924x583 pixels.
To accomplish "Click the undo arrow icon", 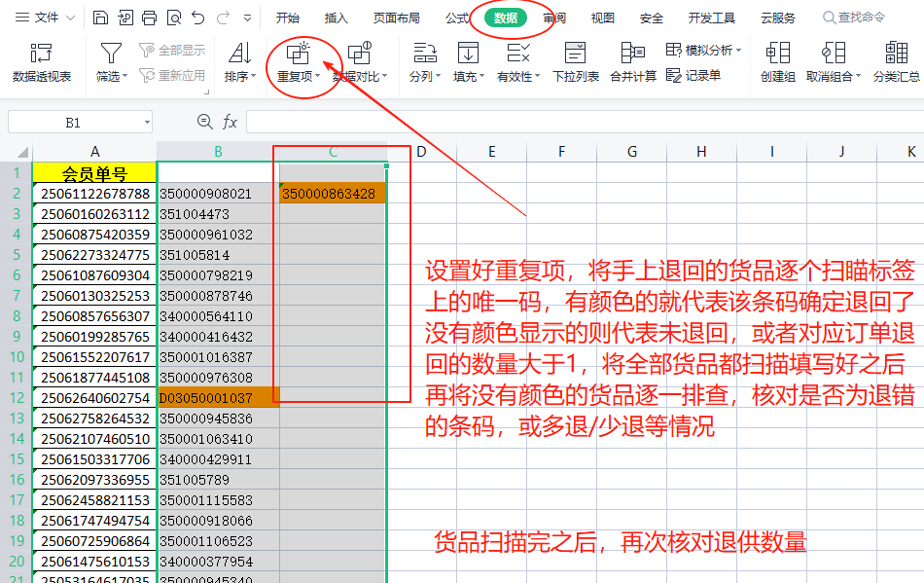I will click(x=198, y=18).
